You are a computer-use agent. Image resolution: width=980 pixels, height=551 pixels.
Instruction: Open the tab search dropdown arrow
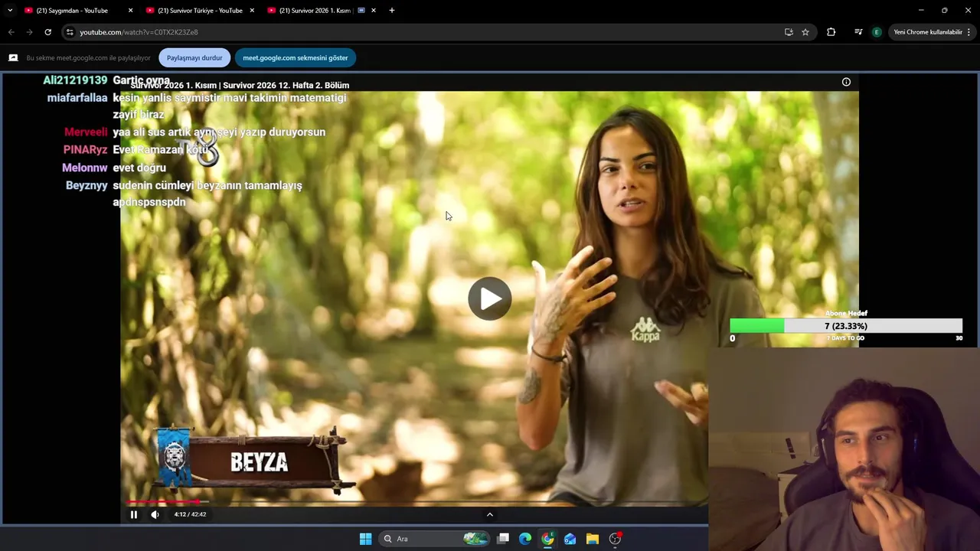tap(9, 11)
